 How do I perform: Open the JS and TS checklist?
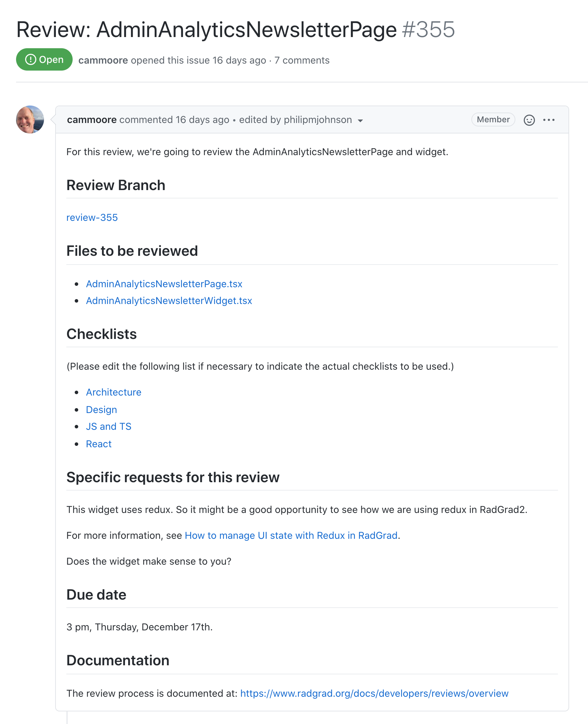109,426
